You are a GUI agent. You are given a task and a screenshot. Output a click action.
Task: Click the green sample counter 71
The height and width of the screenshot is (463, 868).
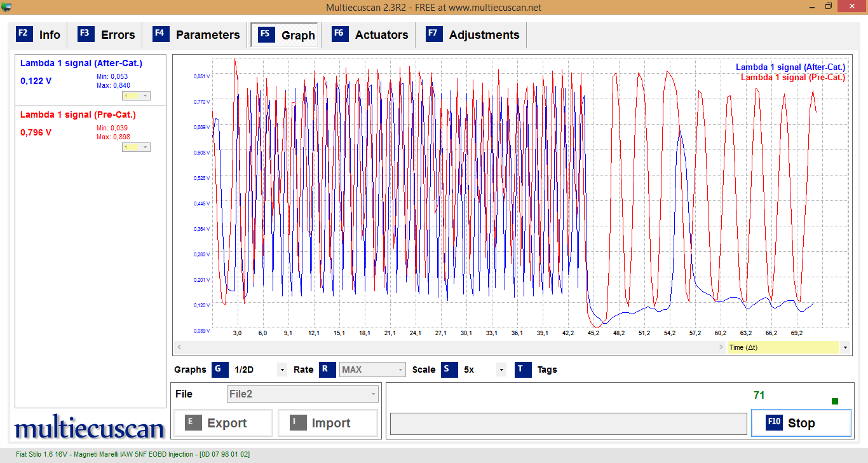(759, 395)
